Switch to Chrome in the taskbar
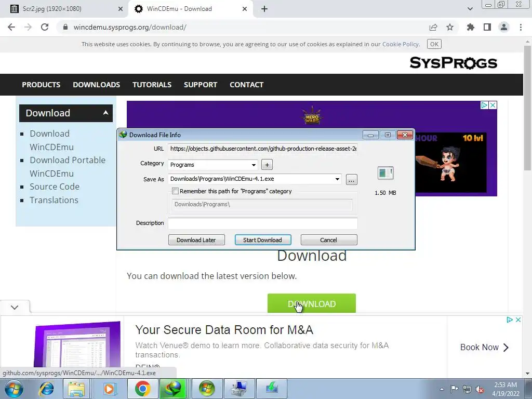 pos(143,389)
